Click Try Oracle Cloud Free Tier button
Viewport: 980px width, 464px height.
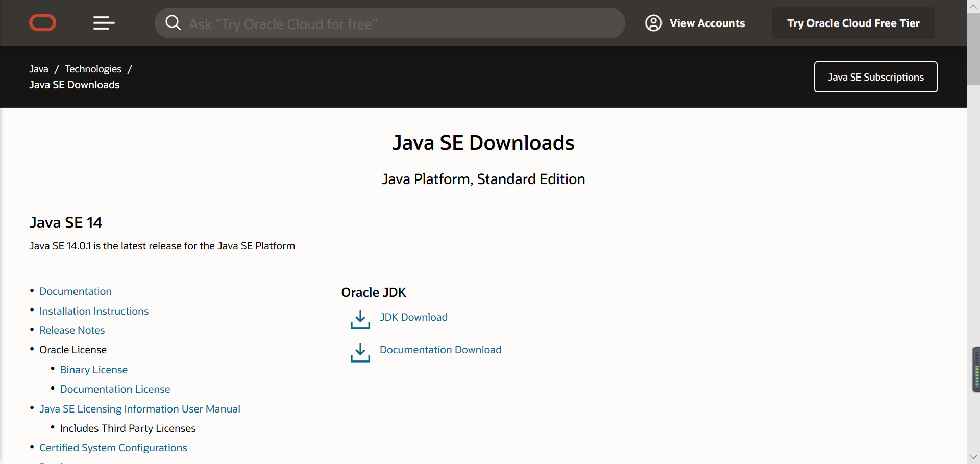(x=853, y=23)
